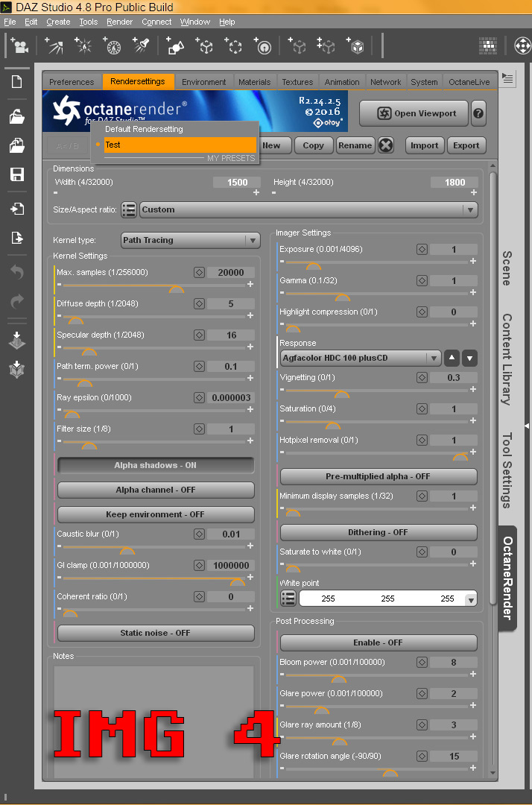Click the delete preset X icon

click(x=386, y=145)
